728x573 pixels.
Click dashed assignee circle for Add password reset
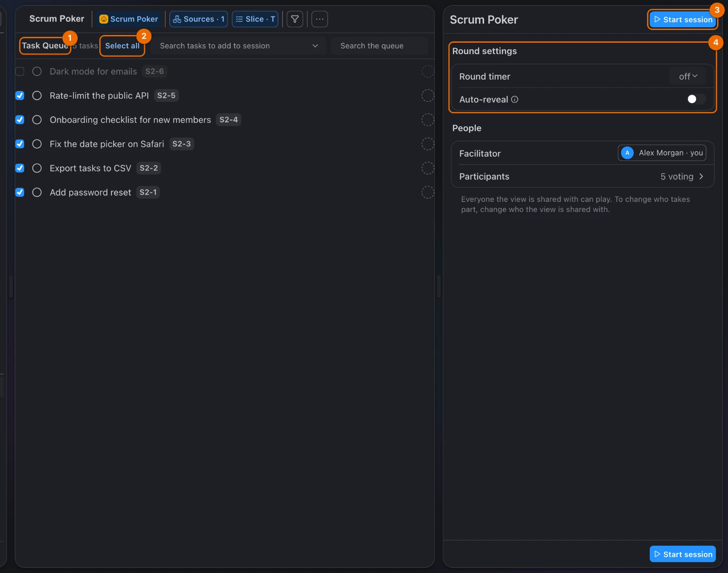(x=428, y=192)
